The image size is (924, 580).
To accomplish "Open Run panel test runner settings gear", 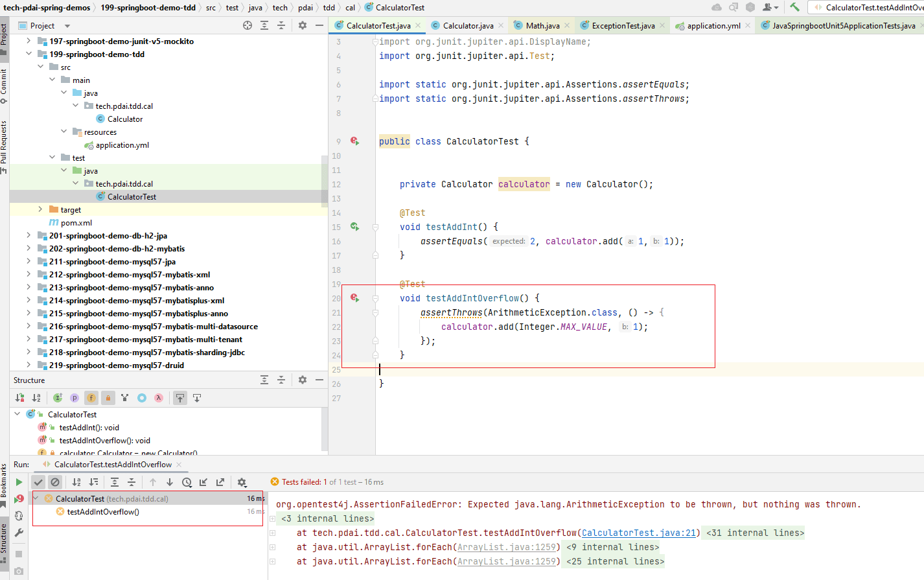I will [242, 482].
